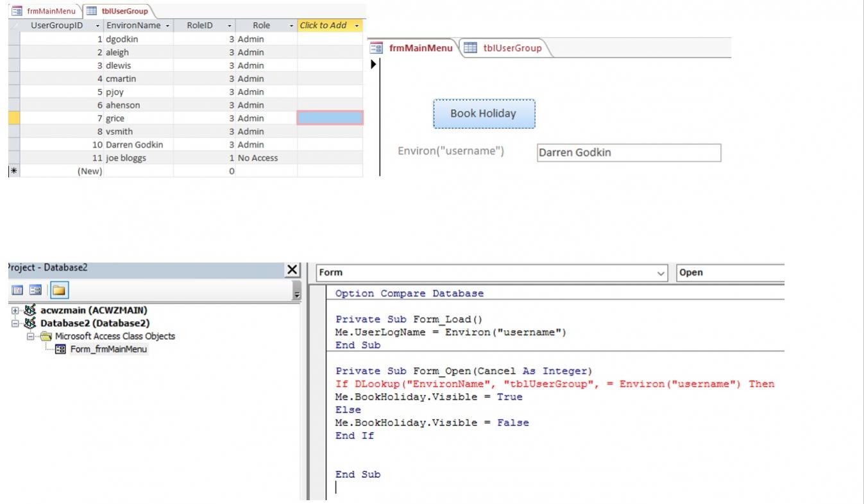Click the View Code icon in Project panel
The image size is (864, 504).
point(17,290)
